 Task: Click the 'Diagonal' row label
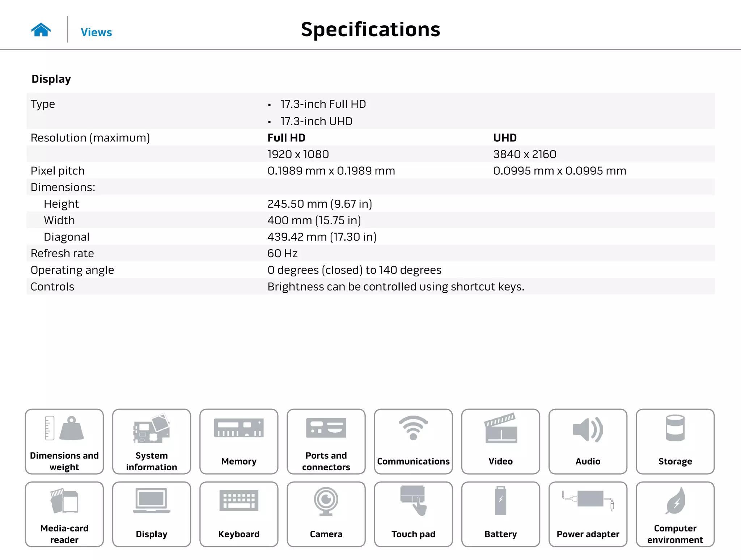[x=67, y=237]
